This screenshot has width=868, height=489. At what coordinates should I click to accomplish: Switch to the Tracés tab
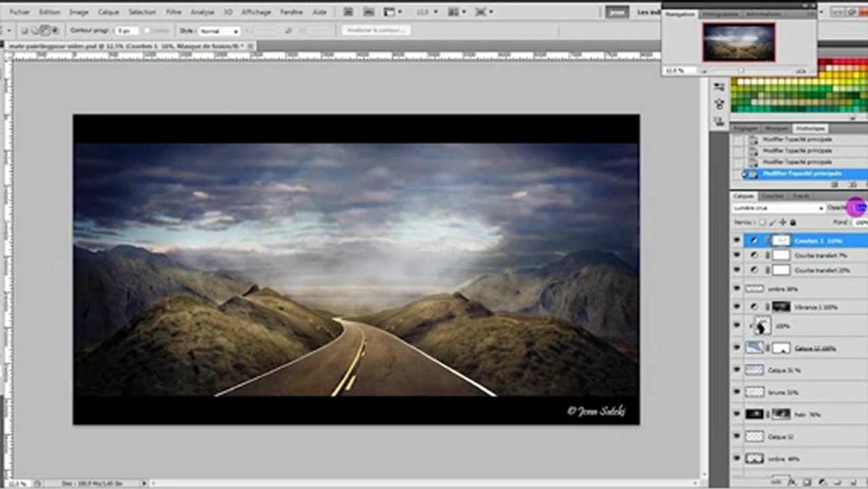coord(801,196)
